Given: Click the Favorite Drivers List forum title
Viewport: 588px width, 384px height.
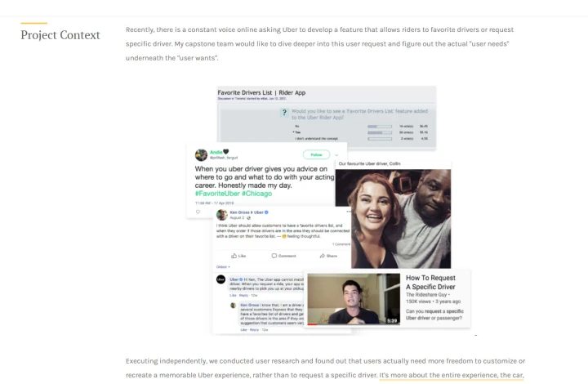Looking at the screenshot, I should pyautogui.click(x=261, y=92).
